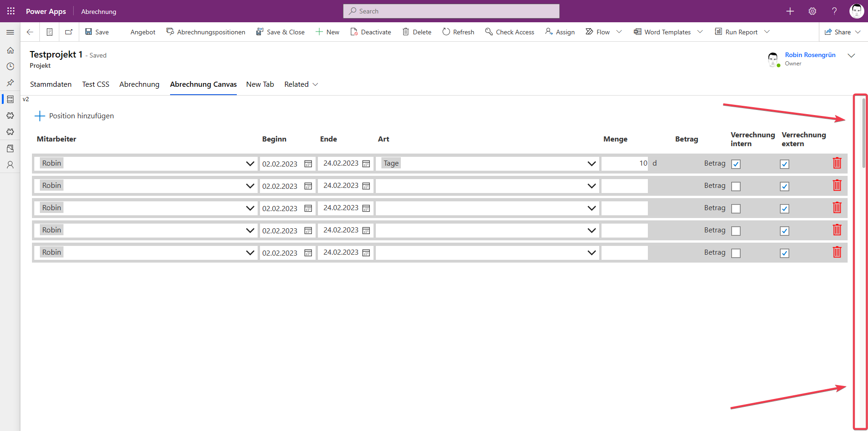This screenshot has width=868, height=431.
Task: Expand the Flow menu chevron
Action: pyautogui.click(x=619, y=32)
